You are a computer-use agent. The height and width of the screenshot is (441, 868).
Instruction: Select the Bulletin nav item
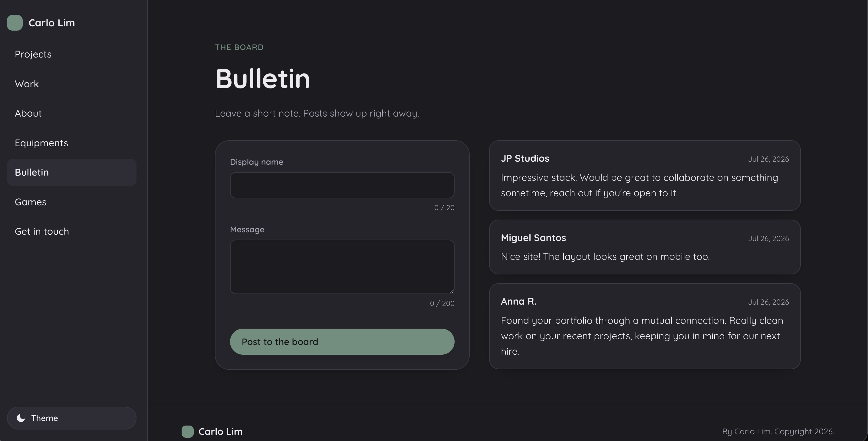(x=71, y=172)
